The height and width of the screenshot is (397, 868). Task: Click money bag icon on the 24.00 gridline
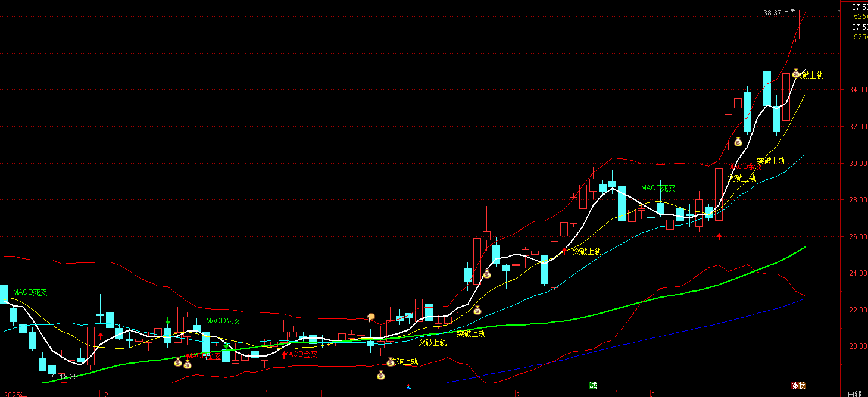[x=486, y=274]
